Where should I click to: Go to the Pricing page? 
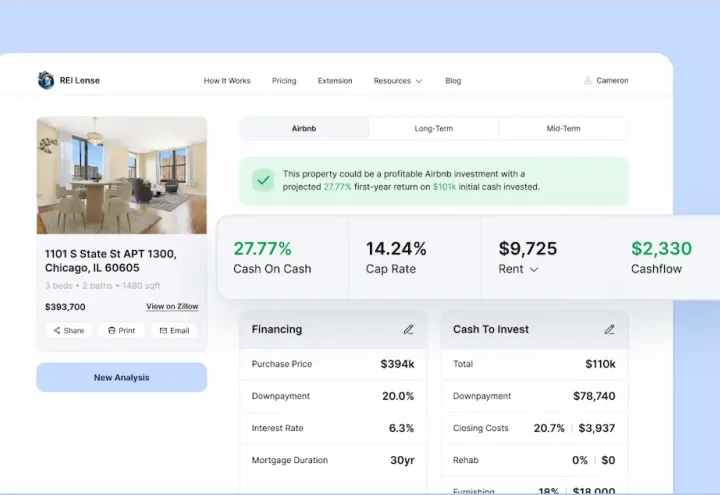[x=284, y=81]
